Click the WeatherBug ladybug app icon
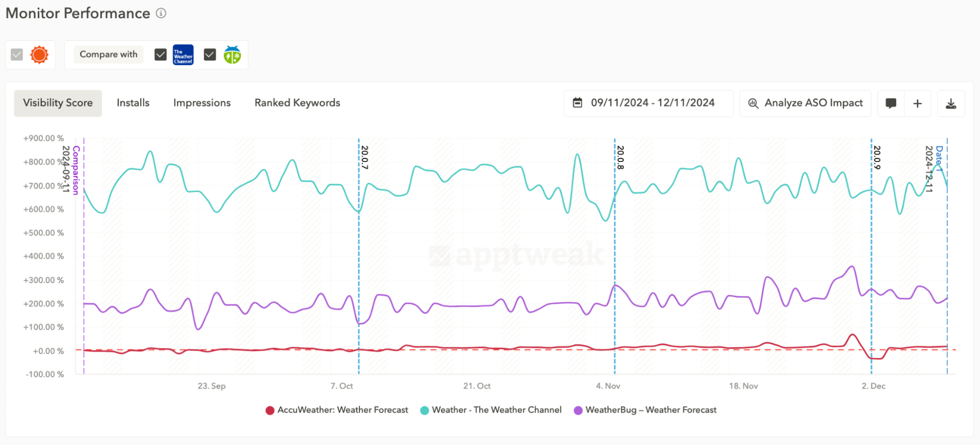Screen dimensions: 980x445 (232, 54)
